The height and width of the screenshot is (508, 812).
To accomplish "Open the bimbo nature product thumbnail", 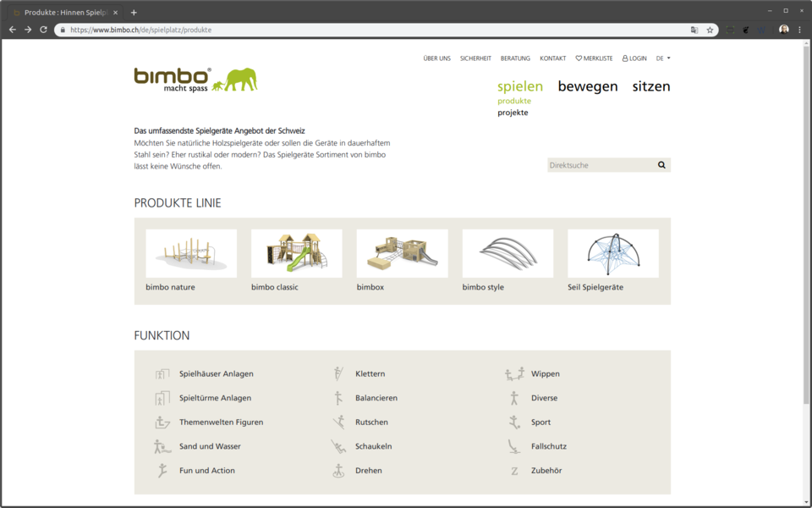I will tap(191, 253).
